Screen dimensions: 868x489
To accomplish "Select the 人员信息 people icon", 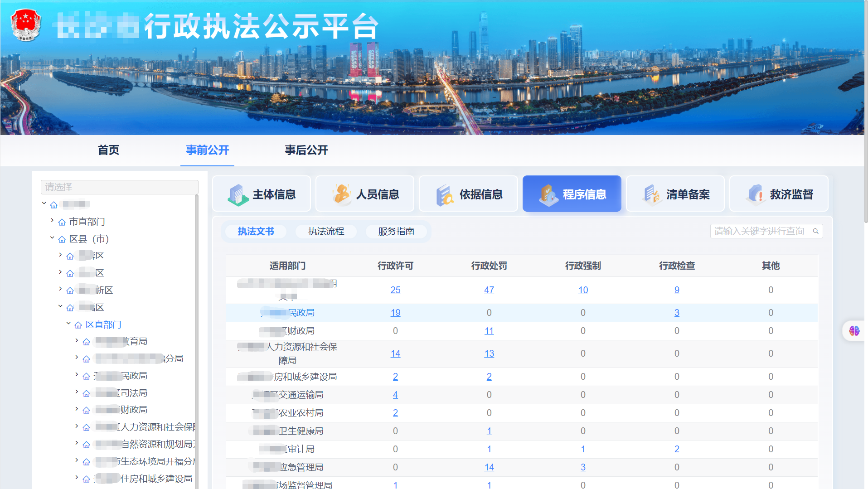I will 341,194.
